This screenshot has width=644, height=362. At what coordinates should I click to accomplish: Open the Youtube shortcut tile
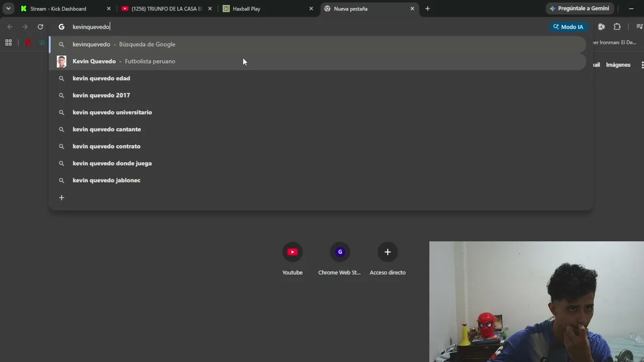click(292, 259)
